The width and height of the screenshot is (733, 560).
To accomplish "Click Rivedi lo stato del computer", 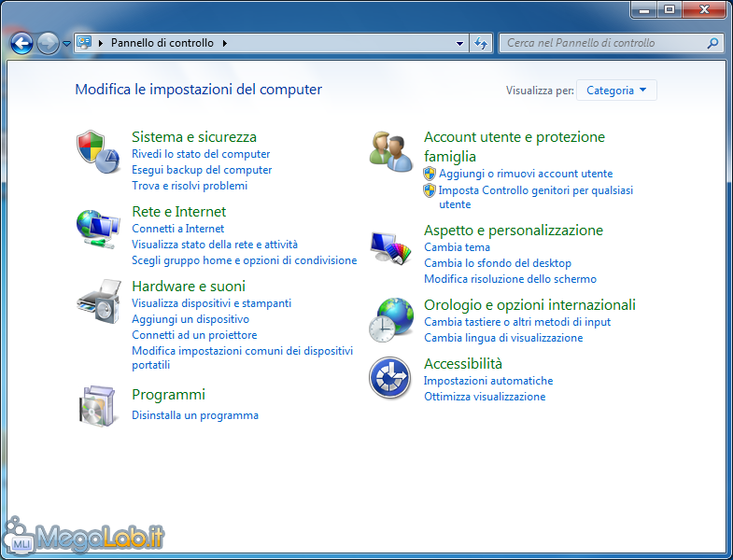I will point(201,154).
